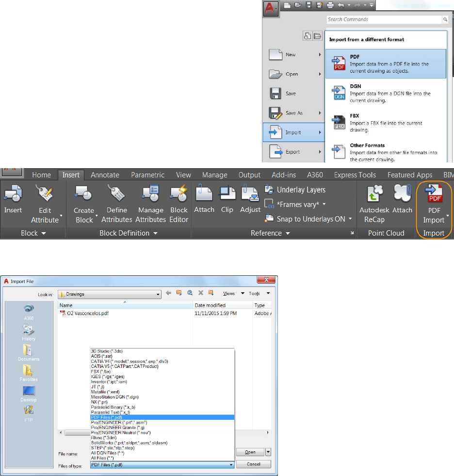
Task: Open Files of type combo box
Action: (162, 465)
